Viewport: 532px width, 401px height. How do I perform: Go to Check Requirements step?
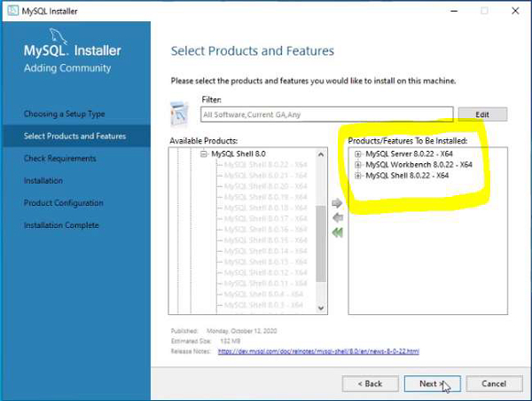[x=60, y=159]
